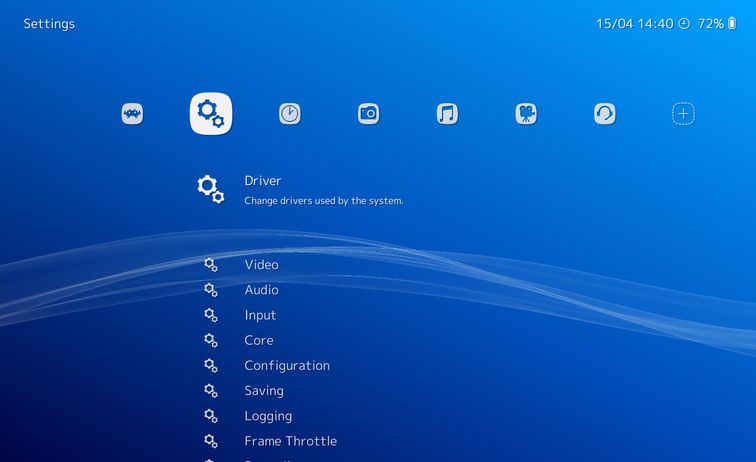The width and height of the screenshot is (756, 462).
Task: Open the Netplay headset icon
Action: 605,114
